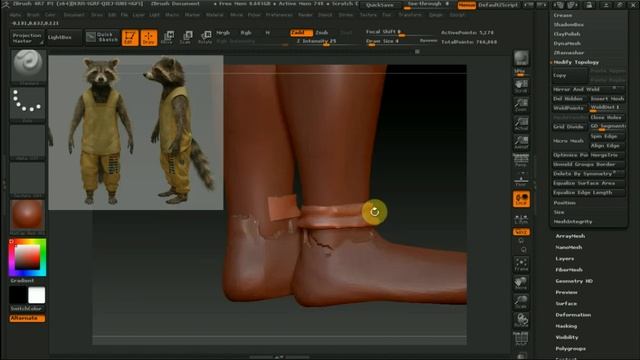Click the Equalize Surface Area button
The image size is (640, 360).
coord(588,183)
